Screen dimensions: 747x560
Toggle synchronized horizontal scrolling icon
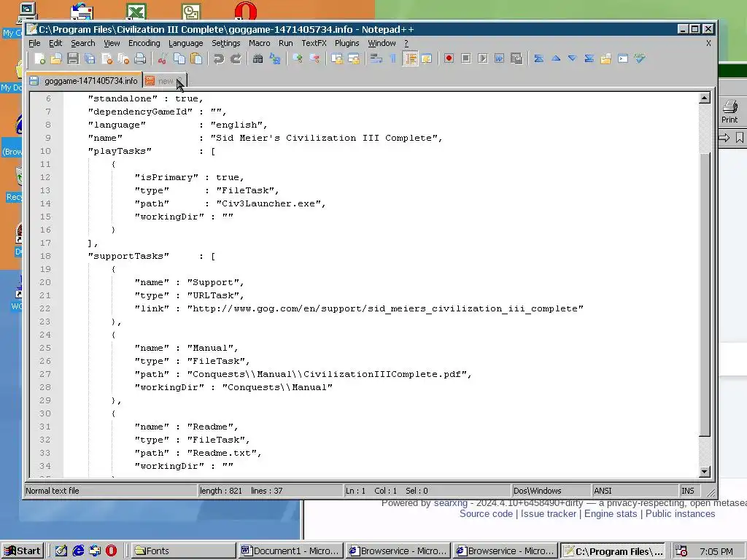coord(354,58)
